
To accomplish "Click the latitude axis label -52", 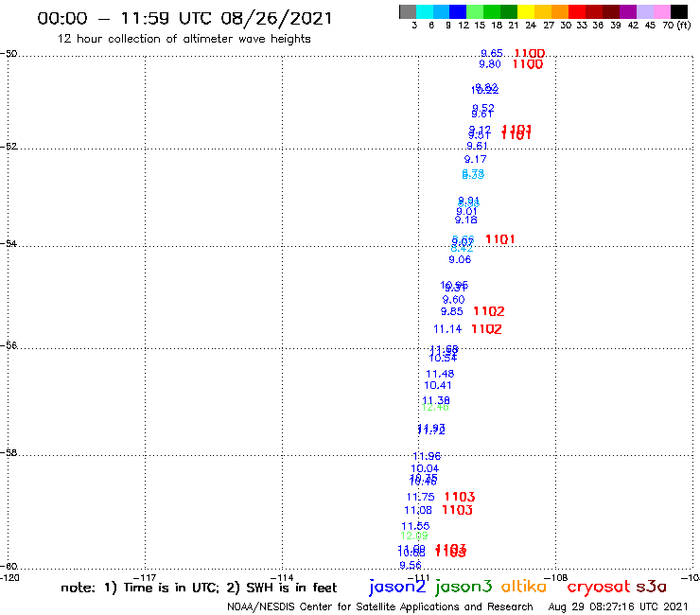I will tap(9, 147).
